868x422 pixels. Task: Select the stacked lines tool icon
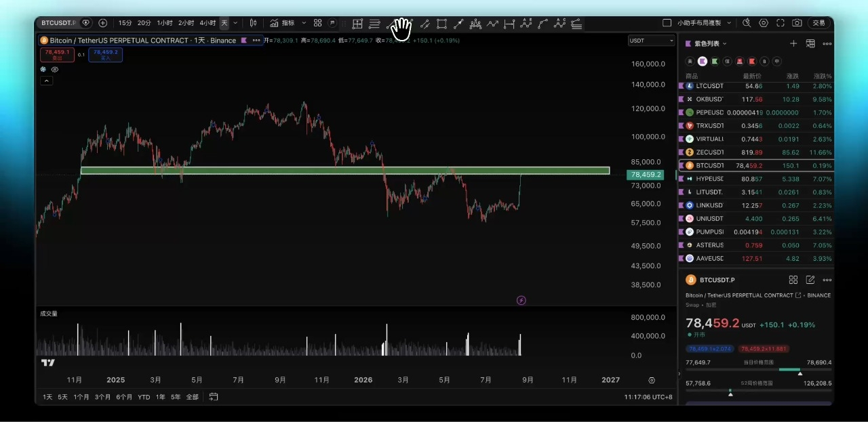pyautogui.click(x=576, y=24)
